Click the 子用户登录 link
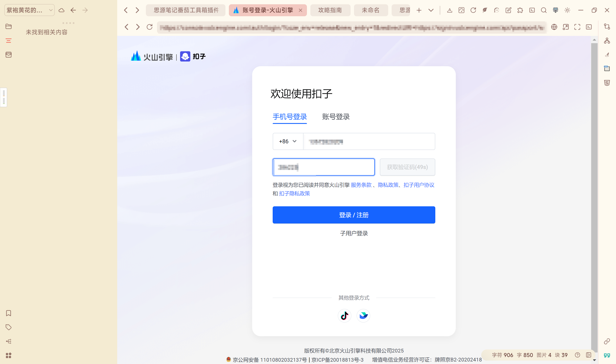Viewport: 616px width, 364px height. click(x=354, y=233)
